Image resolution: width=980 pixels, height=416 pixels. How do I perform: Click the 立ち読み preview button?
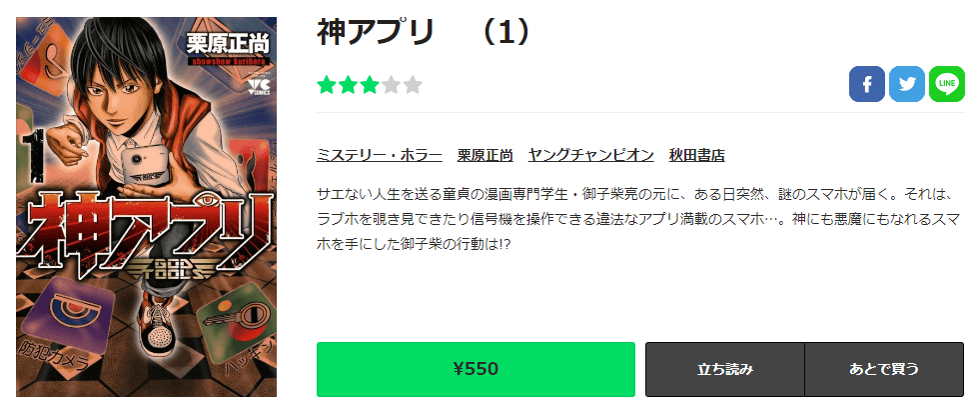(x=725, y=369)
